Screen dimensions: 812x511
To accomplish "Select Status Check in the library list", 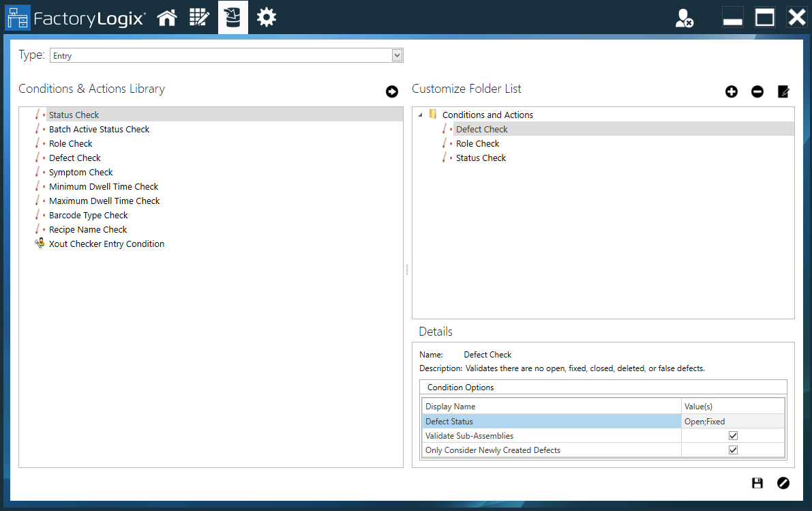I will pyautogui.click(x=74, y=115).
